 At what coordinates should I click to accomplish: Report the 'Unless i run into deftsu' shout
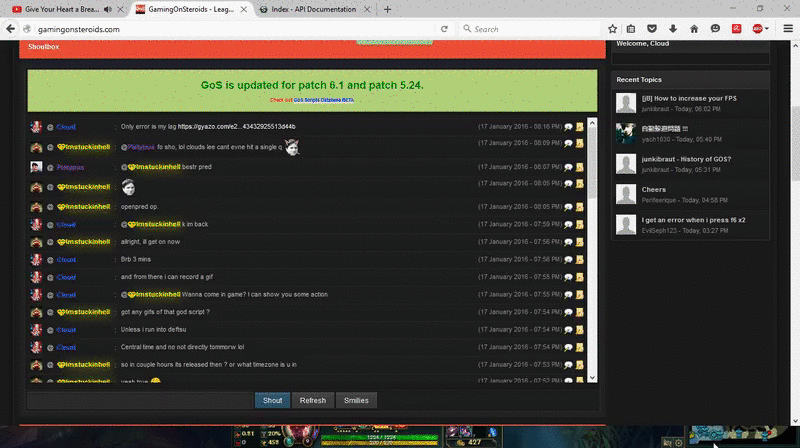pyautogui.click(x=580, y=330)
